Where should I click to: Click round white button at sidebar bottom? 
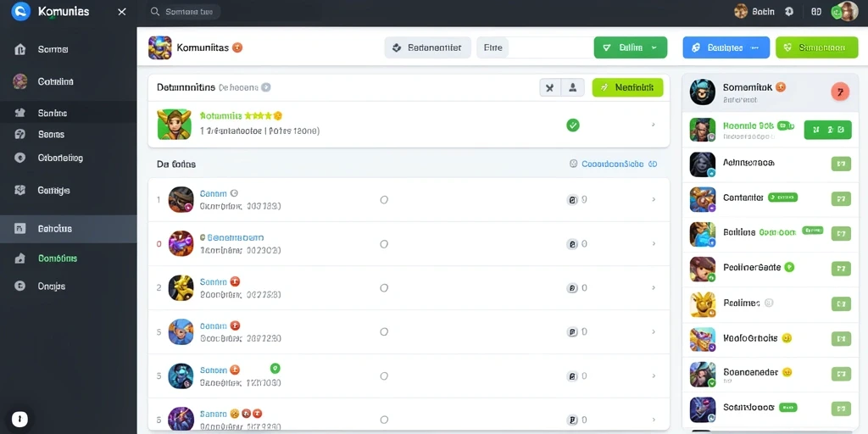(20, 418)
